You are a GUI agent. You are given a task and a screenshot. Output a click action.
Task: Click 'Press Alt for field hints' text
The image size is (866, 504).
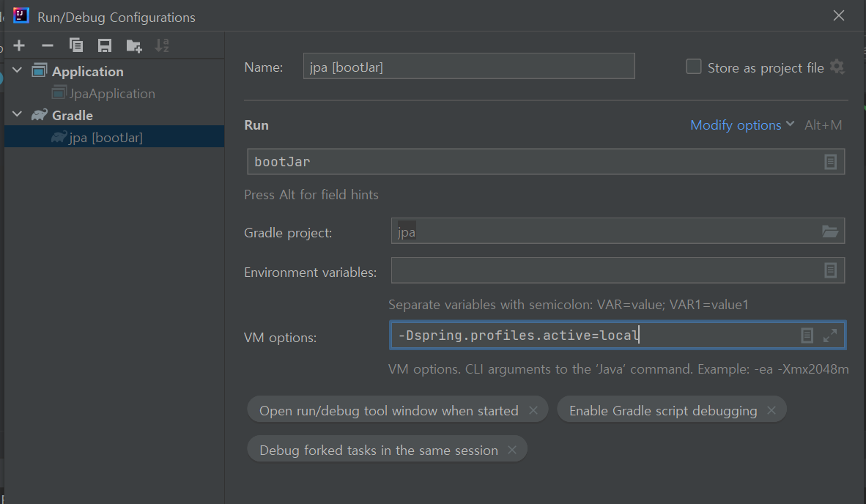(311, 195)
